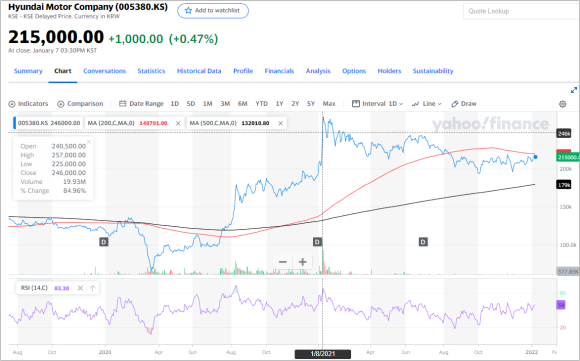Open the Indicators plus menu
Screen dimensions: 580x361
tap(28, 104)
